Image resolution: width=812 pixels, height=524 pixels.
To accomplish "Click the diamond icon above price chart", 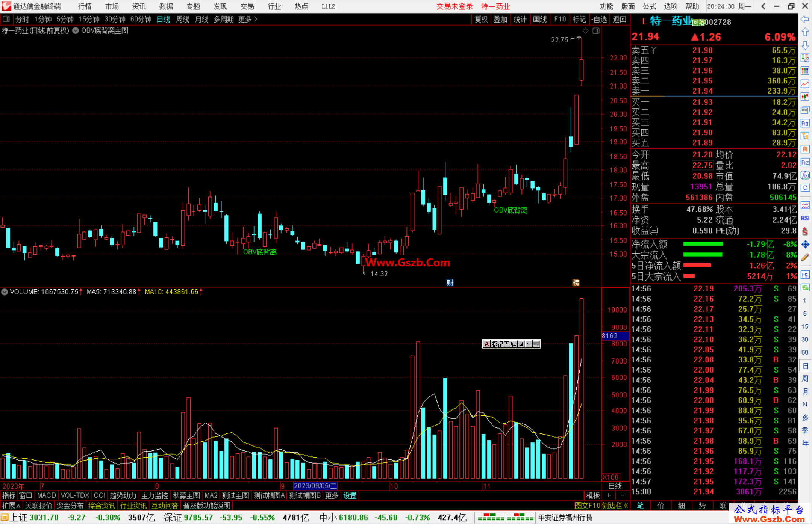I will (585, 30).
